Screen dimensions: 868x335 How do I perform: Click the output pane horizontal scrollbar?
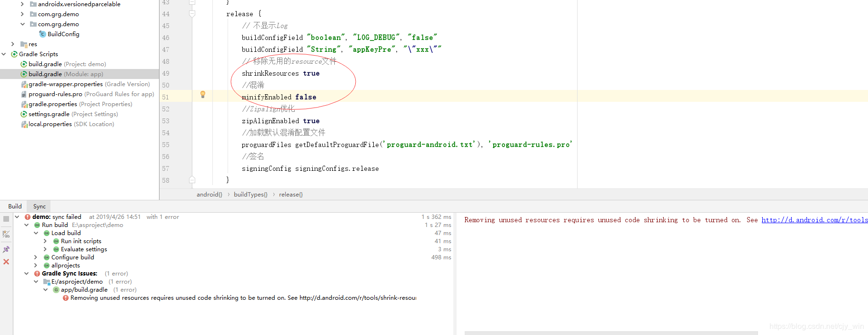(x=611, y=333)
